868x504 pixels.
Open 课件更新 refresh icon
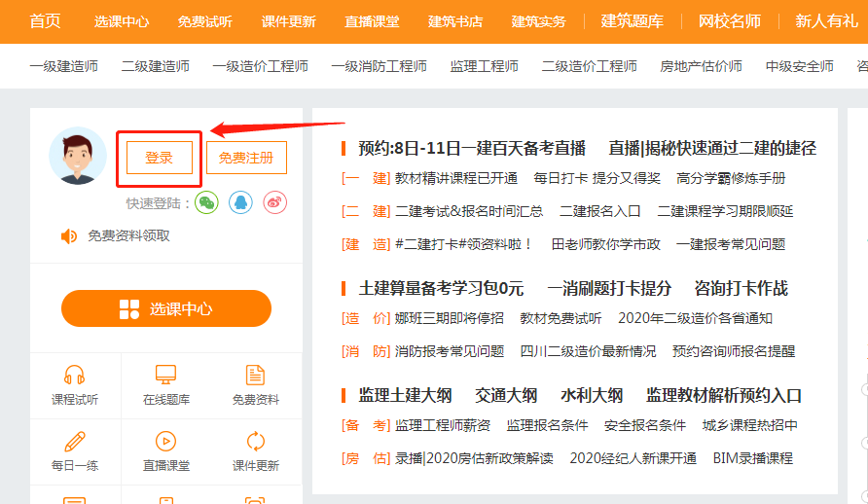click(255, 442)
